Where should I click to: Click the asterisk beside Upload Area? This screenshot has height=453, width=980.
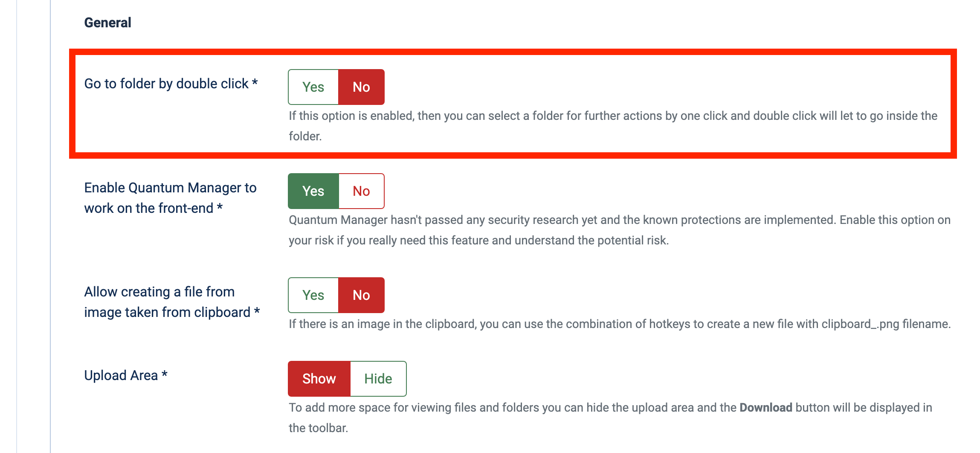pos(165,374)
